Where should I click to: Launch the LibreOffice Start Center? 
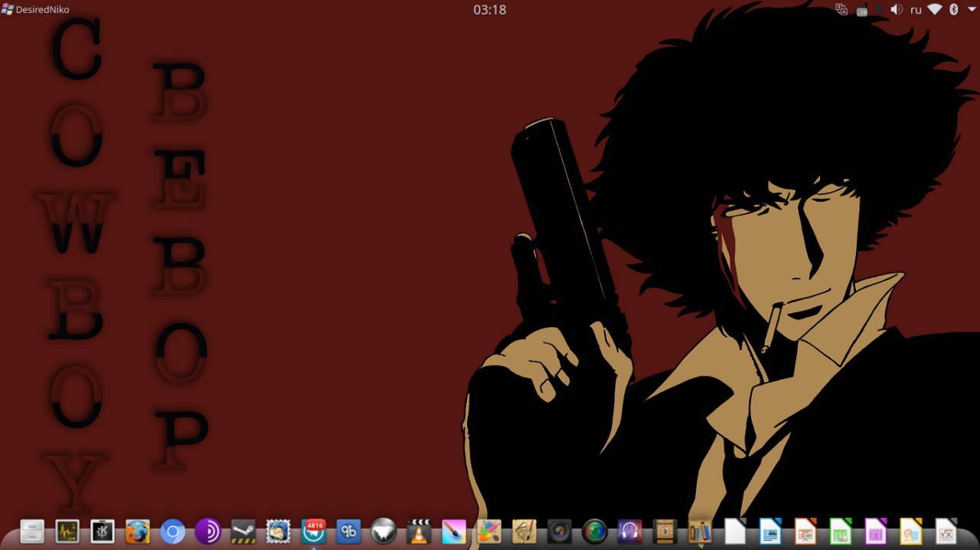click(x=735, y=531)
